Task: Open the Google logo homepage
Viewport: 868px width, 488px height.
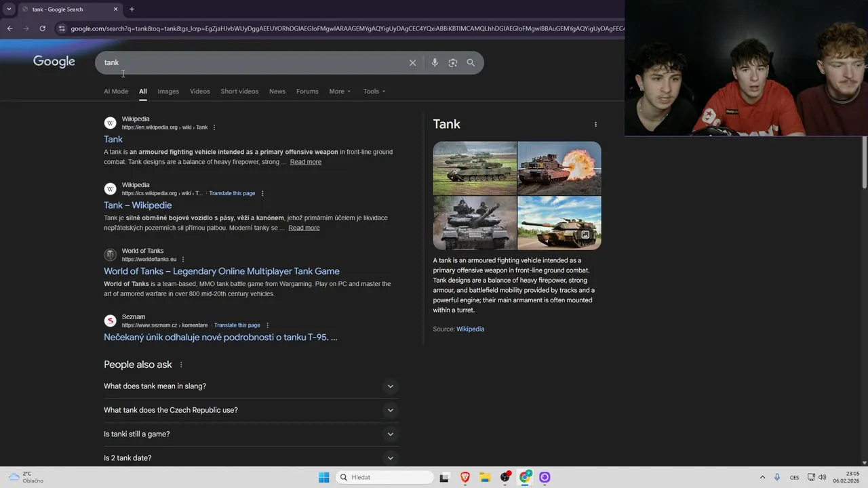Action: [54, 62]
